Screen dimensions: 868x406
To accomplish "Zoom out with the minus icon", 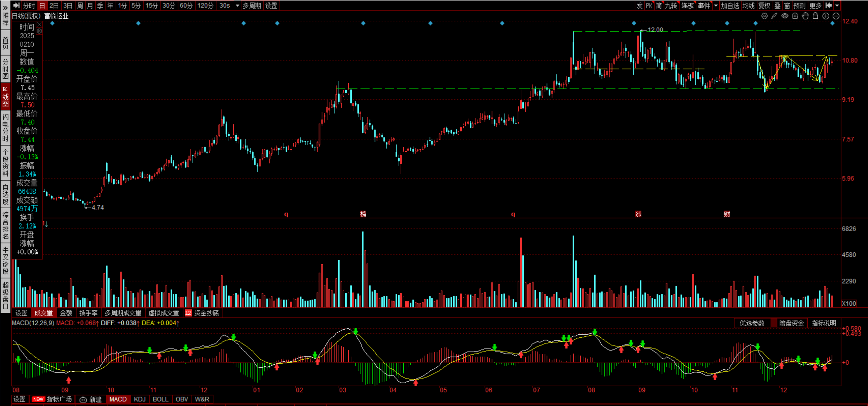I will 836,16.
